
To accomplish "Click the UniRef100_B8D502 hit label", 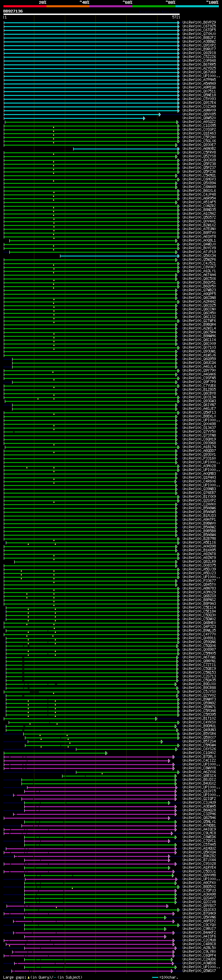I will [x=199, y=886].
